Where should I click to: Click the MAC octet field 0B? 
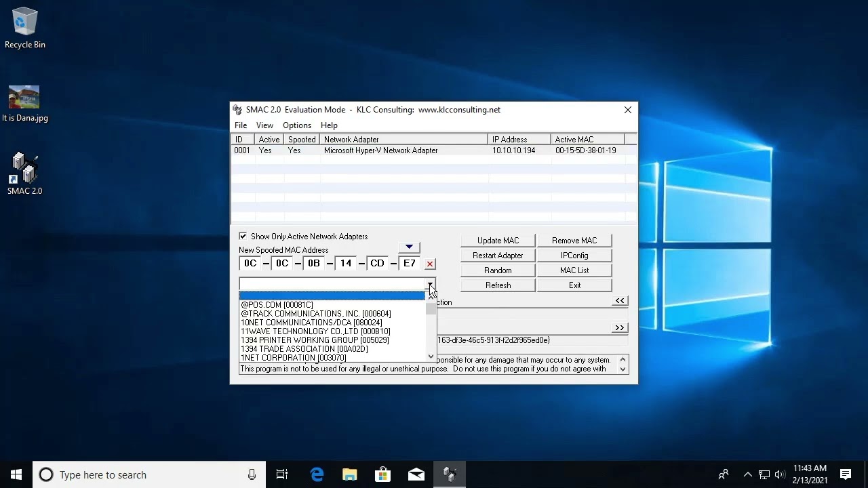point(313,264)
